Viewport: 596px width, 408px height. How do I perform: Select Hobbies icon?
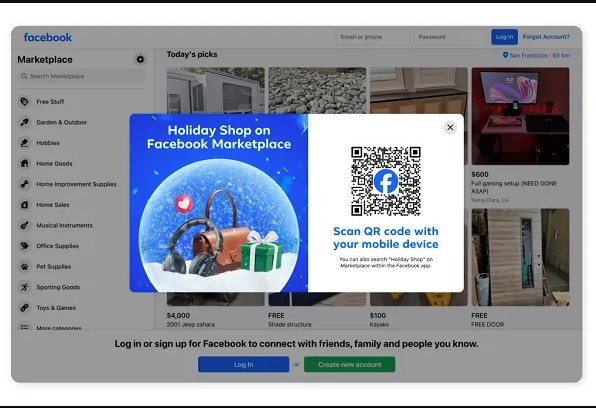(25, 143)
